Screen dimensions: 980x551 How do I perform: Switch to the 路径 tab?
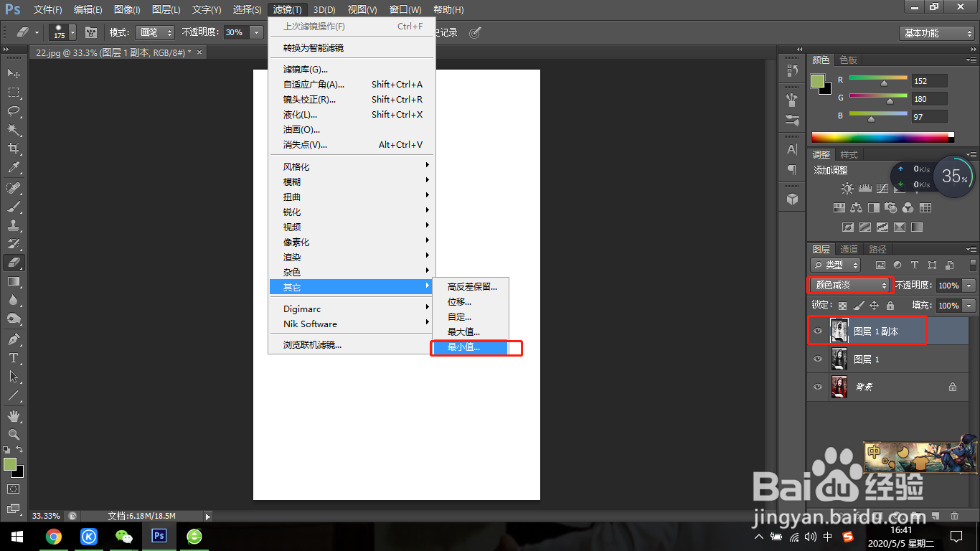coord(877,249)
